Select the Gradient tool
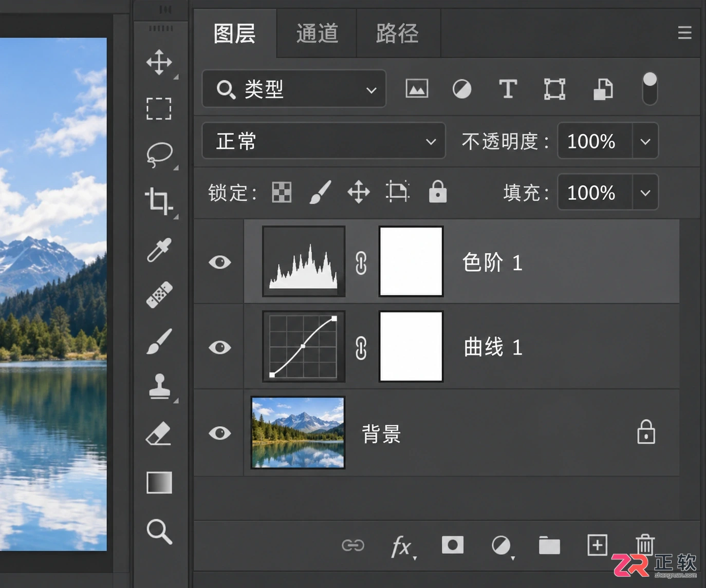The image size is (706, 588). pos(159,482)
